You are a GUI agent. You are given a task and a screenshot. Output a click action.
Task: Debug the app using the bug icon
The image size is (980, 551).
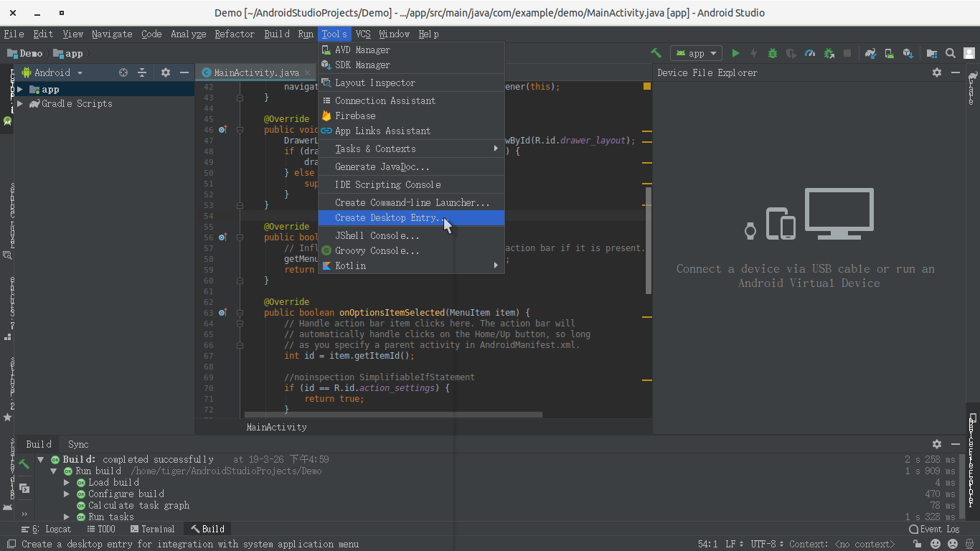(773, 53)
